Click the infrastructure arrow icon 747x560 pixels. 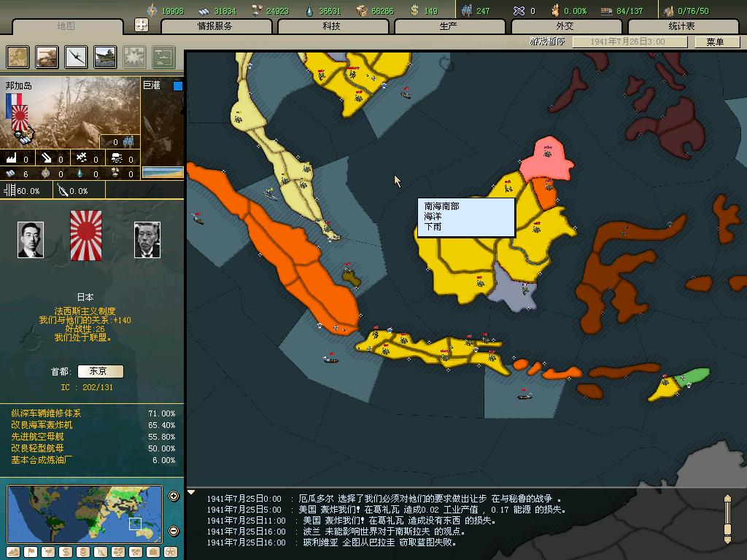pos(46,158)
